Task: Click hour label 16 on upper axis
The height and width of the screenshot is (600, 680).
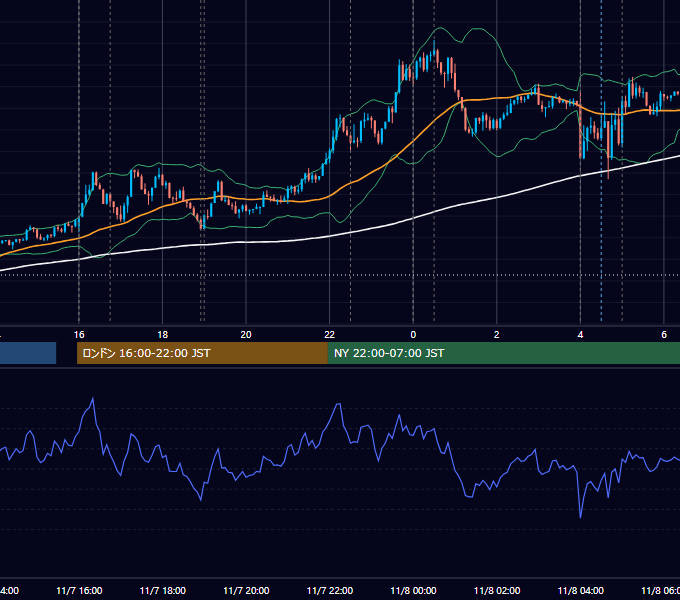Action: [79, 334]
